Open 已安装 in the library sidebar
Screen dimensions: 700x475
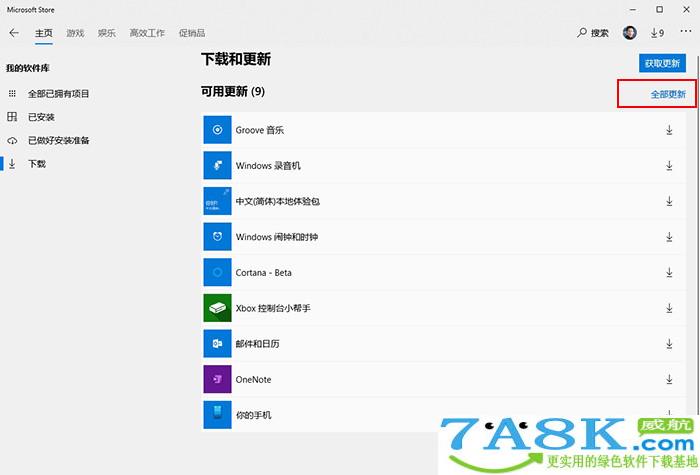click(x=41, y=117)
